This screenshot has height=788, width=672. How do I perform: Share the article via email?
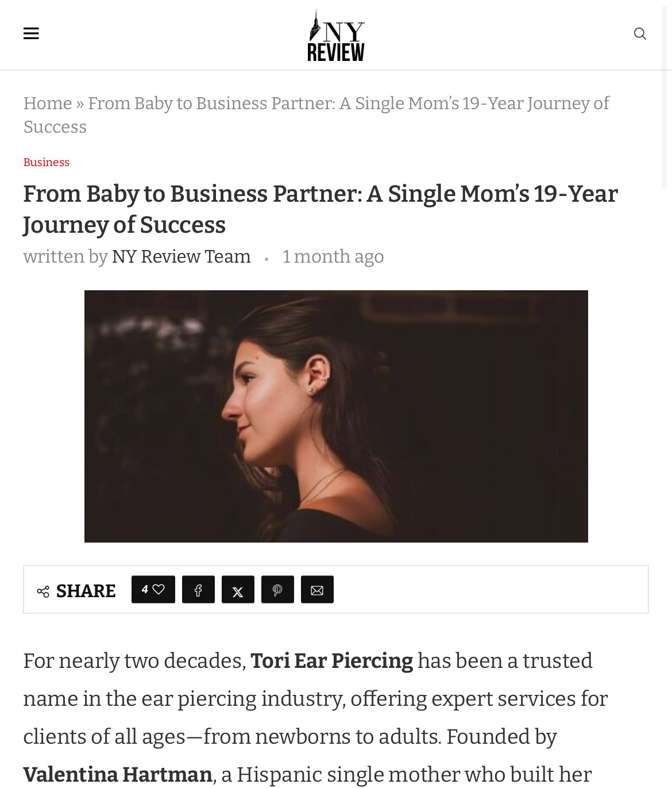(x=317, y=590)
